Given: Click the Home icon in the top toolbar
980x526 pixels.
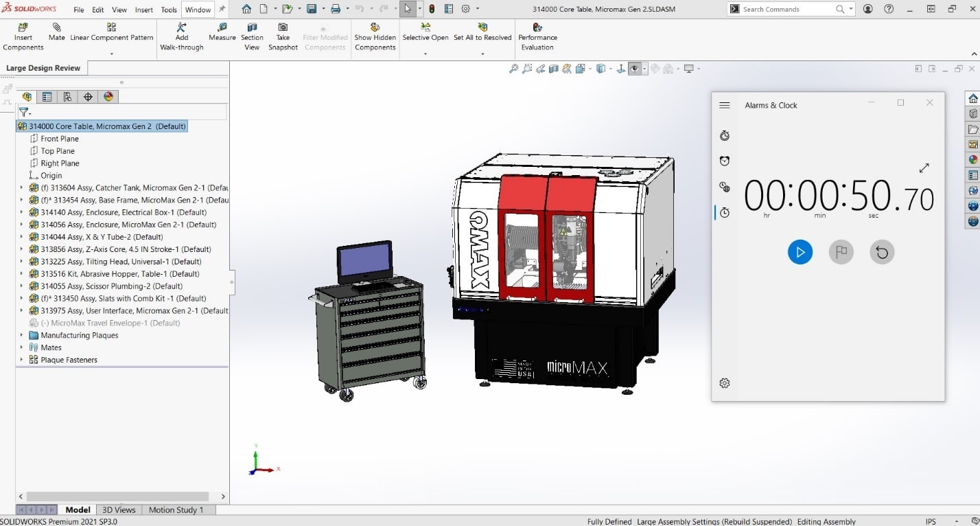Looking at the screenshot, I should coord(246,9).
